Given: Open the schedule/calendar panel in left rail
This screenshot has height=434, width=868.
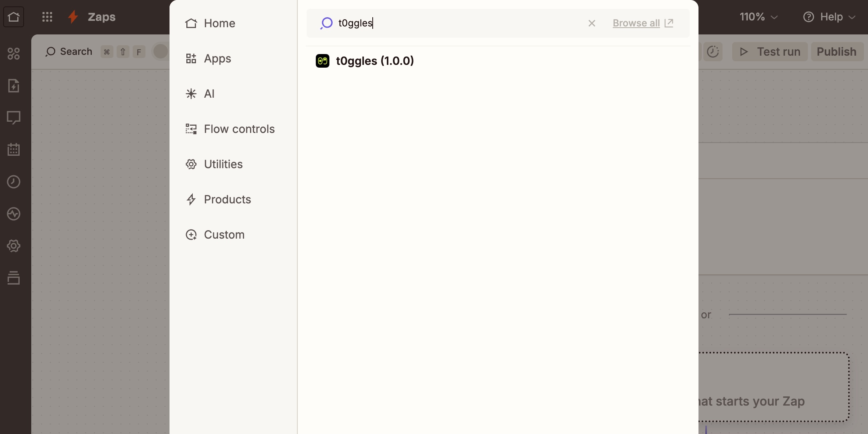Looking at the screenshot, I should [x=14, y=150].
